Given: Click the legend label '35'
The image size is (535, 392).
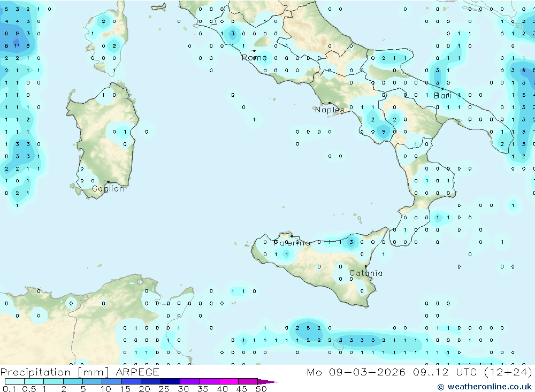Looking at the screenshot, I should (203, 389).
